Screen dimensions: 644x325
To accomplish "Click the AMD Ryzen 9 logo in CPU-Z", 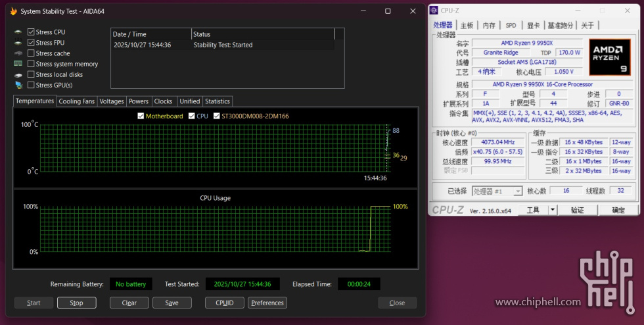I will tap(610, 58).
